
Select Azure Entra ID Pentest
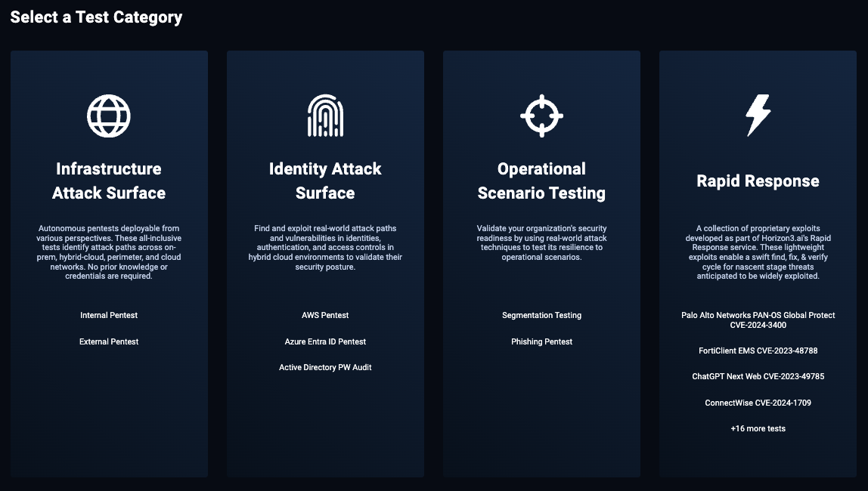(x=325, y=341)
